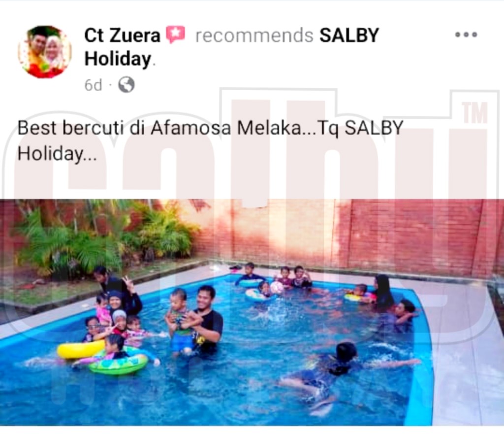Open the three-dot post options menu
Screen dimensions: 504x441
pyautogui.click(x=466, y=35)
